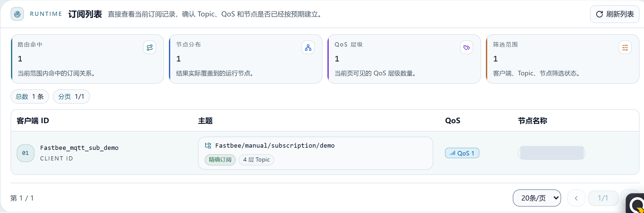
Task: Click the QoS 1 badge
Action: [462, 153]
